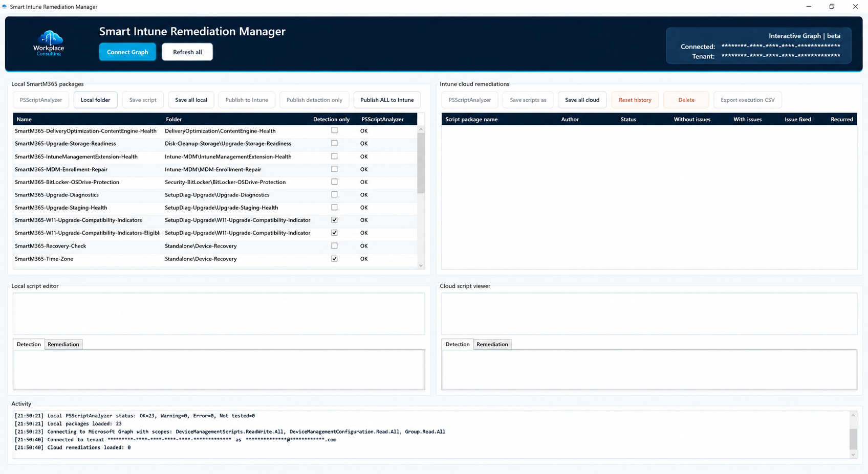Uncheck Detection only for SmartM365-W11-Upgrade-Compatibility-Indicators
868x474 pixels.
click(x=334, y=220)
